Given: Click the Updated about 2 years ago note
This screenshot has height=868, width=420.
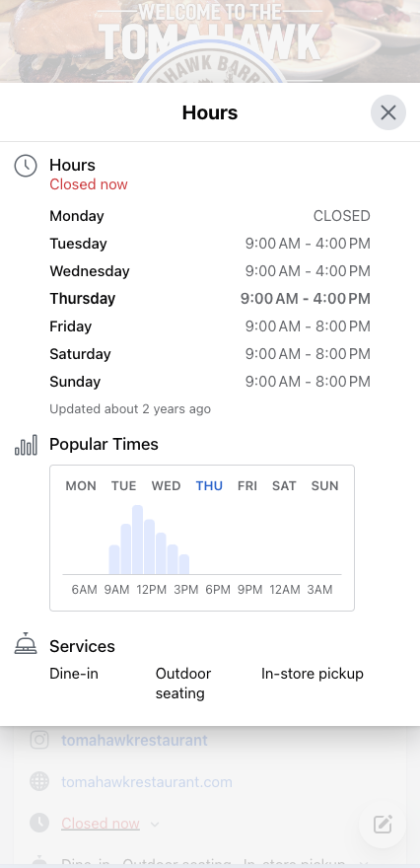Looking at the screenshot, I should (x=130, y=409).
